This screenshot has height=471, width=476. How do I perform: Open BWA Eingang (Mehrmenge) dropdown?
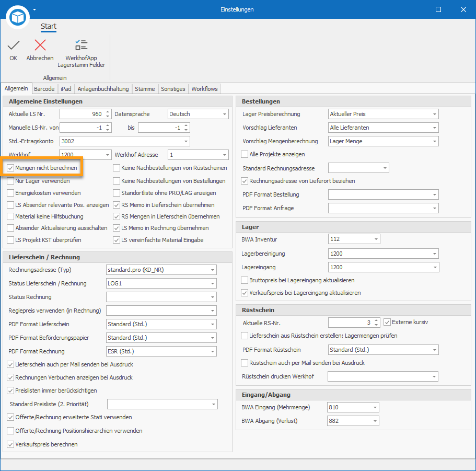375,407
